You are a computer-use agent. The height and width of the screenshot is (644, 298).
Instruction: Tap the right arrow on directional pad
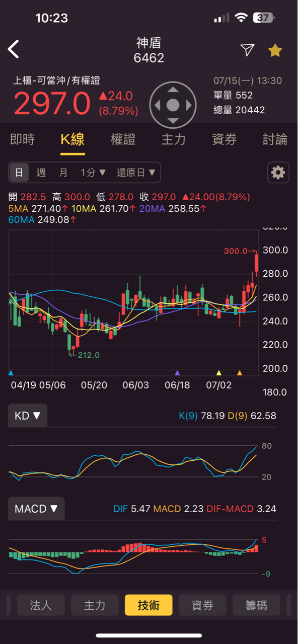point(189,105)
